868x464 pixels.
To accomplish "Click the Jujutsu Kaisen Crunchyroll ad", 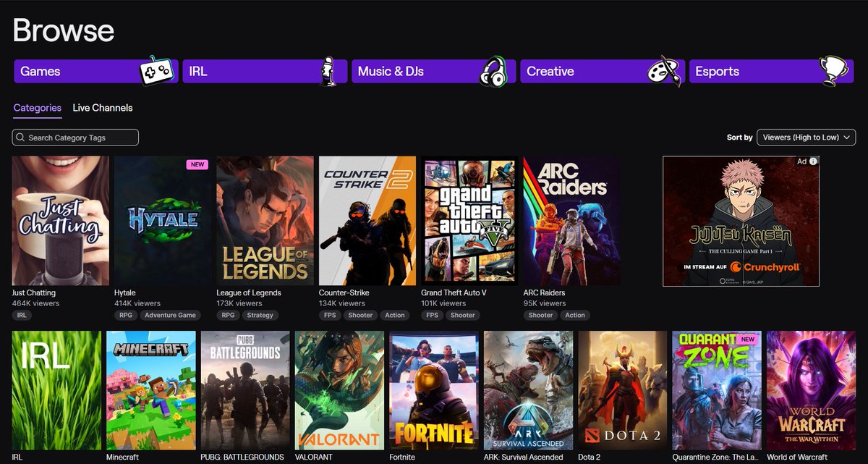I will click(741, 221).
